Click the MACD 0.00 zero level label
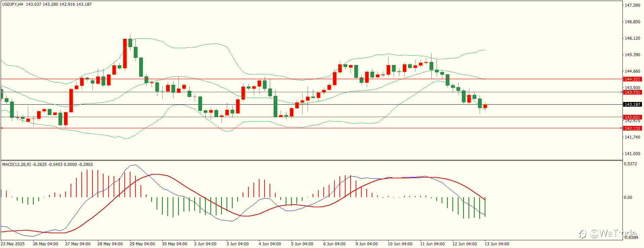This screenshot has width=644, height=248. 628,198
